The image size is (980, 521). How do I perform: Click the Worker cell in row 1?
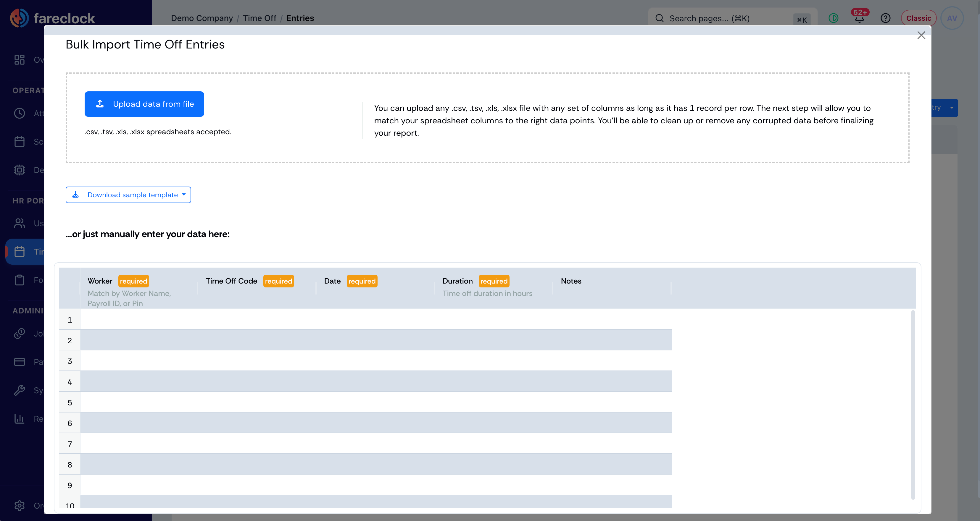pyautogui.click(x=139, y=319)
